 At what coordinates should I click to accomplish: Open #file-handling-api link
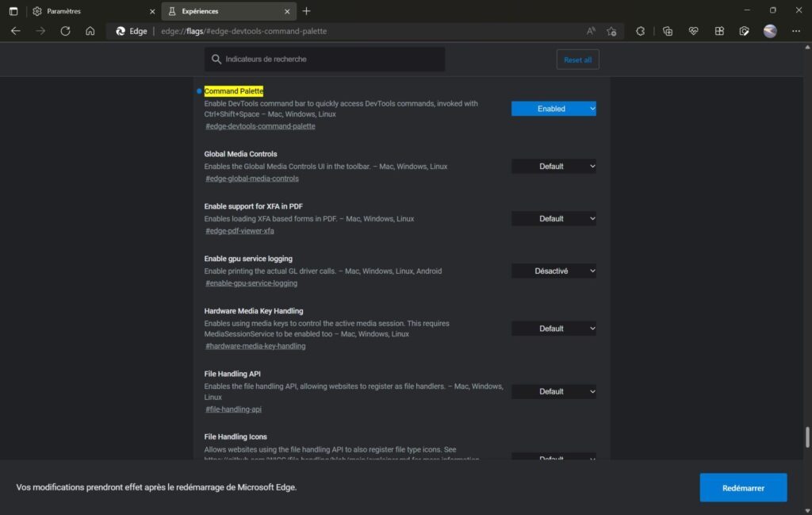(234, 409)
